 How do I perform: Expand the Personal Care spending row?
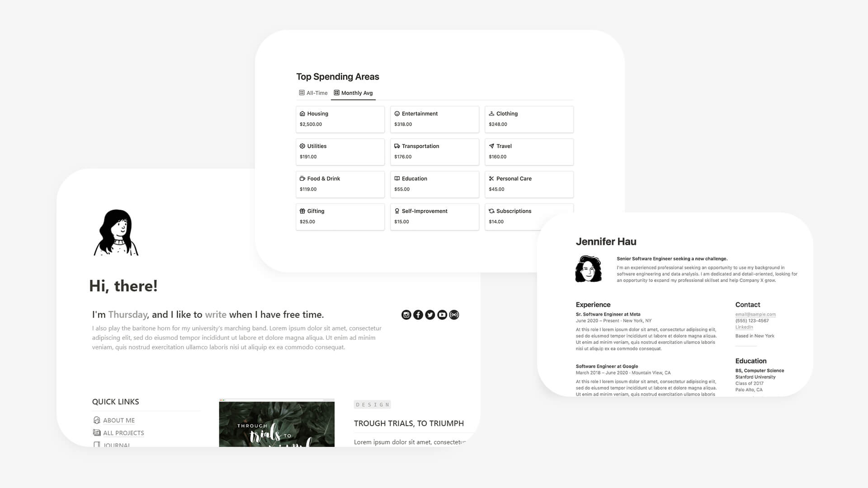coord(528,183)
